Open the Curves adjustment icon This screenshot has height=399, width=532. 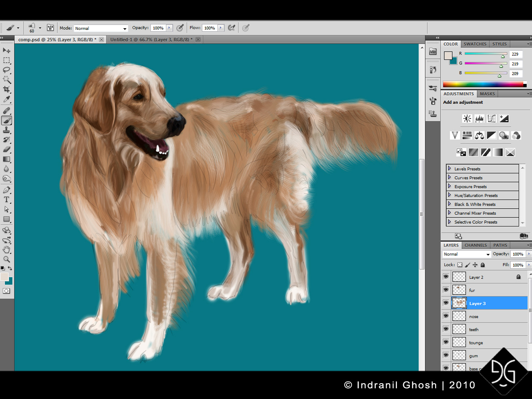491,118
